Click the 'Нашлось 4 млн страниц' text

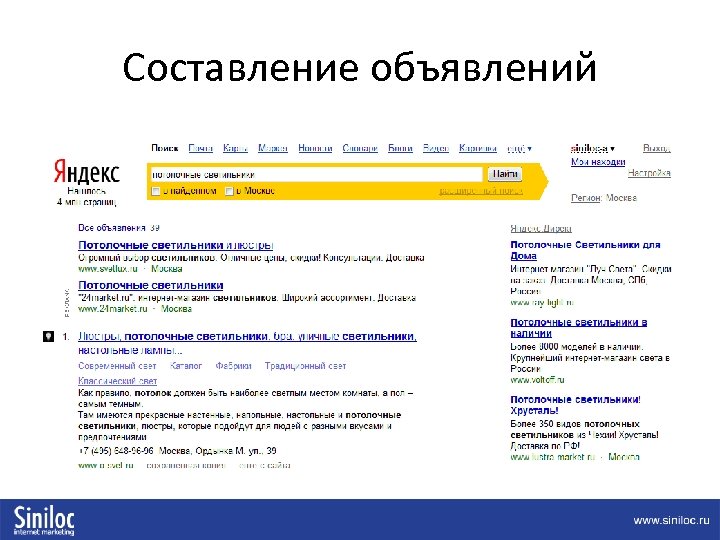coord(87,196)
